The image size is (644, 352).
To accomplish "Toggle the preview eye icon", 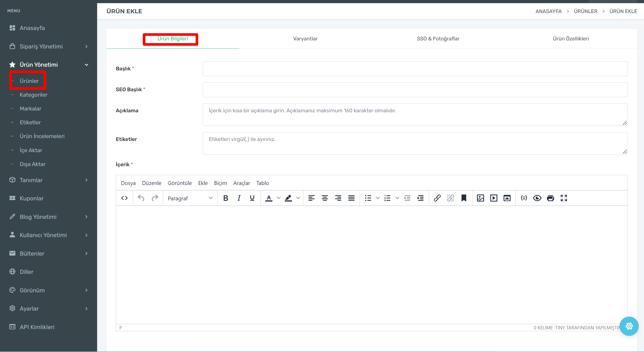I will [x=537, y=198].
